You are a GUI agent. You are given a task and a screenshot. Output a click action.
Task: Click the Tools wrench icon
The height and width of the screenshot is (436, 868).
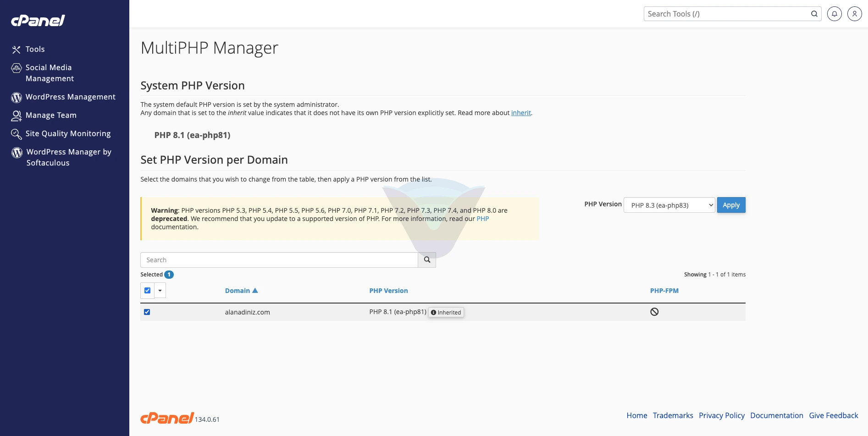[x=17, y=50]
